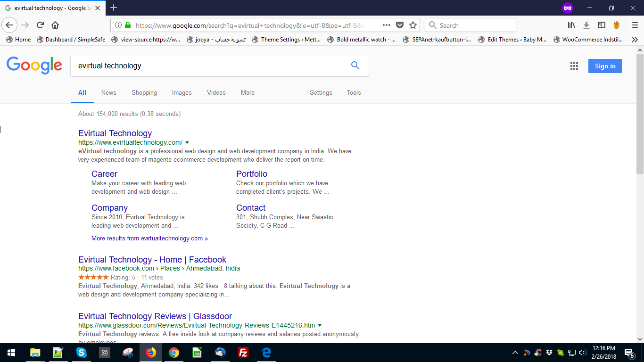
Task: Open Dashboard / SimpleSafe bookmark
Action: [x=71, y=40]
